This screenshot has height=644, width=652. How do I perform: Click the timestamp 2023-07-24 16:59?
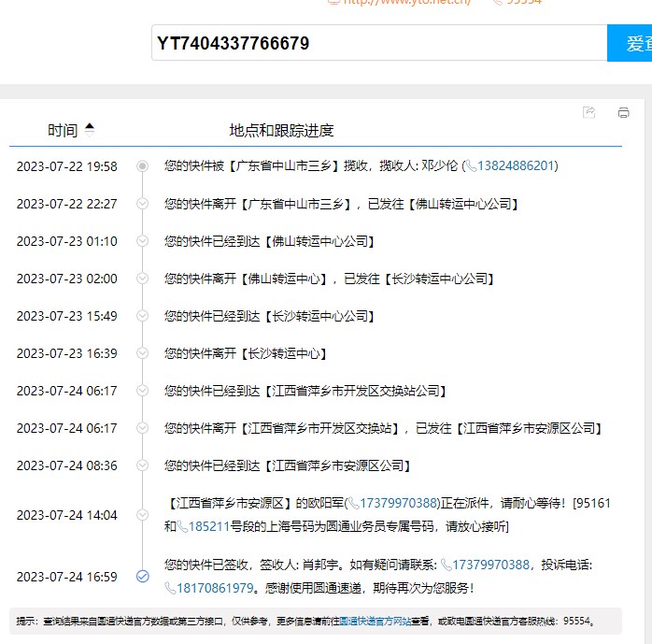coord(67,577)
